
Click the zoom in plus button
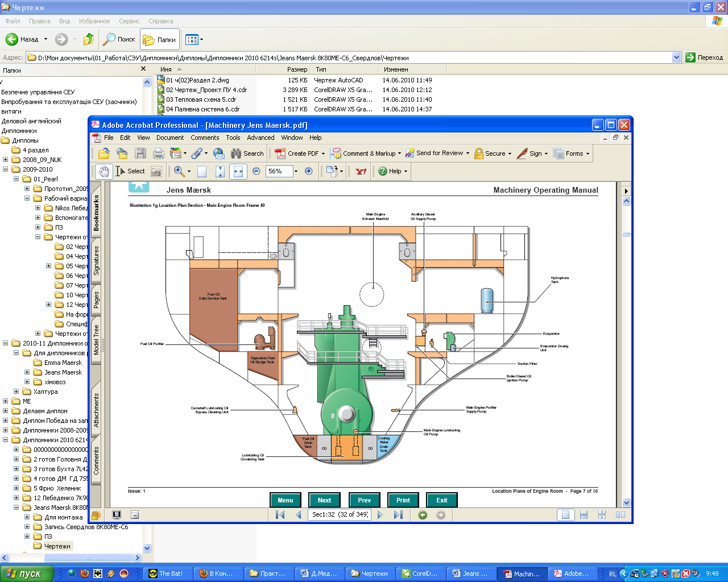(309, 171)
